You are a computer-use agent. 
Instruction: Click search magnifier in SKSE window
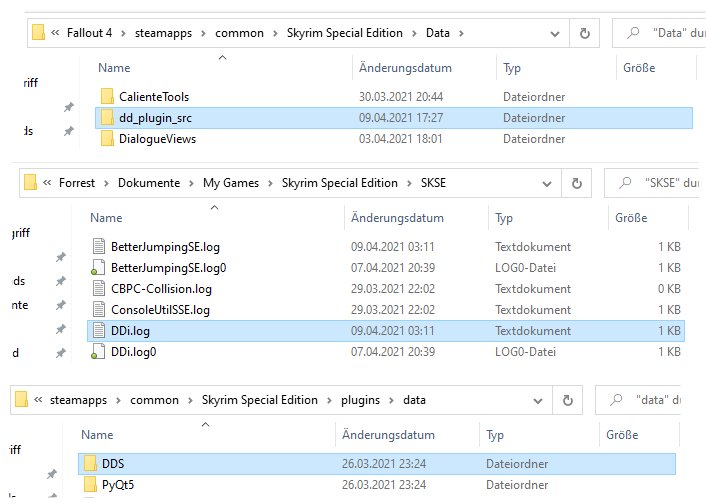[x=625, y=183]
